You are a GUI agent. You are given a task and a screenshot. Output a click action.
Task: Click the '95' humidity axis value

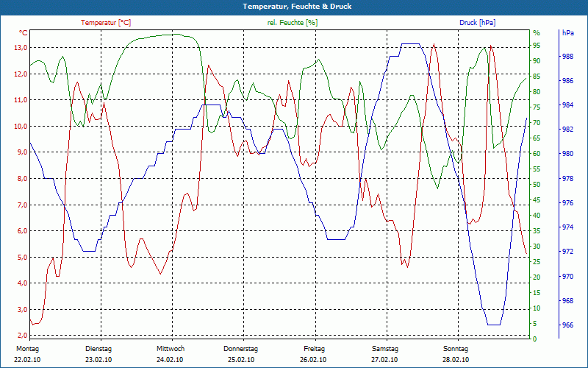(537, 46)
